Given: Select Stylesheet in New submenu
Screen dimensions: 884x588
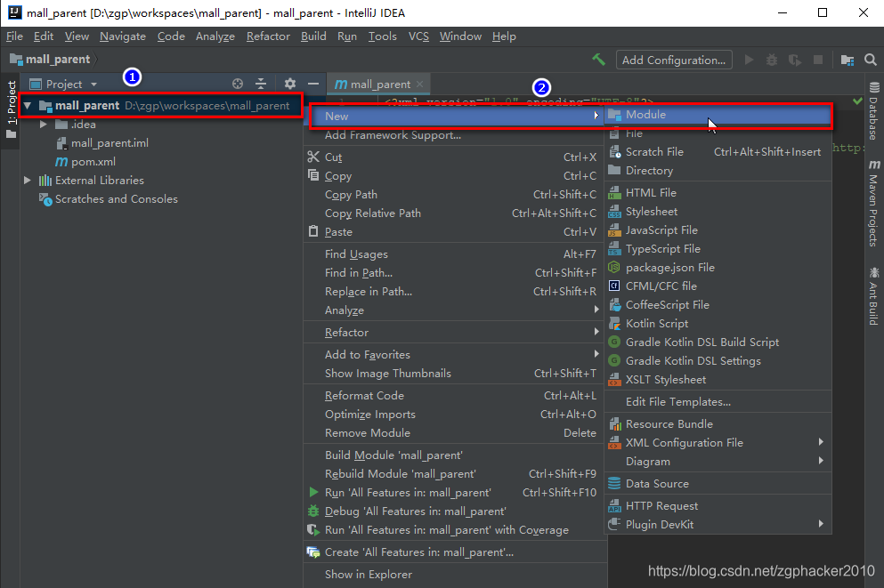Looking at the screenshot, I should [x=718, y=211].
